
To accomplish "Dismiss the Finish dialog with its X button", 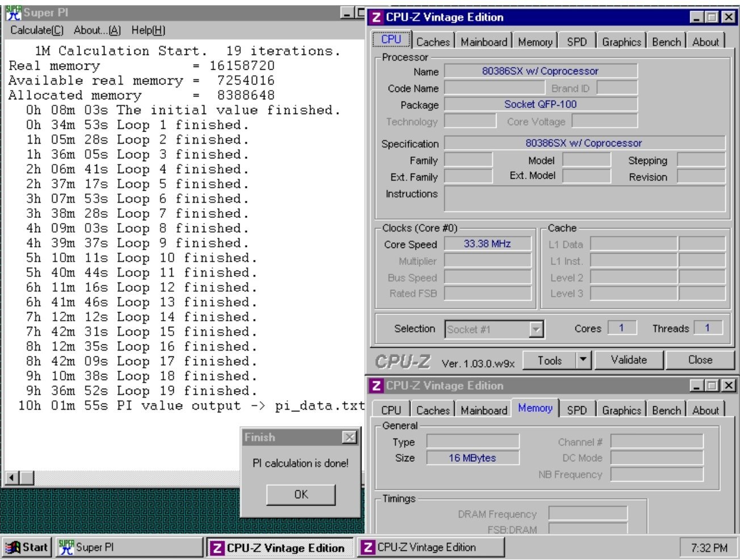I will coord(350,437).
